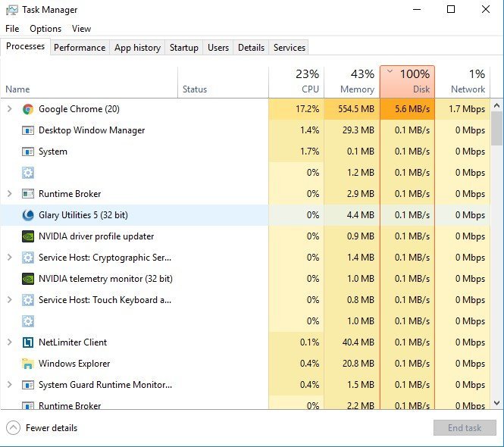Image resolution: width=504 pixels, height=447 pixels.
Task: Expand Service Host: Cryptographic Services
Action: (x=9, y=258)
